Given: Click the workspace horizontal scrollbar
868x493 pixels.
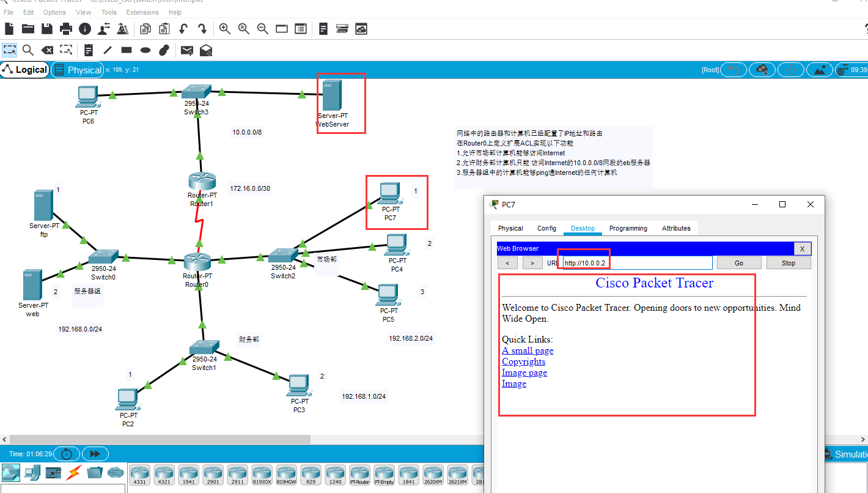Looking at the screenshot, I should (160, 440).
